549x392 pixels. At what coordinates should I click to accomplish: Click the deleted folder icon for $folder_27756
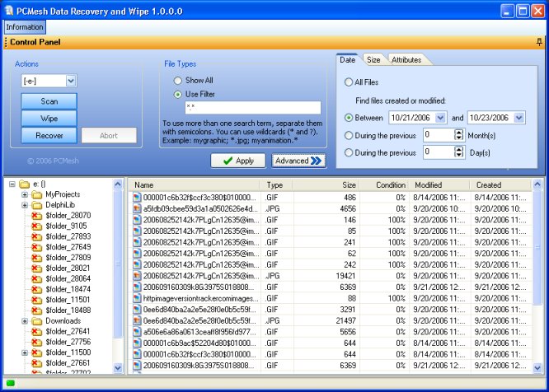tap(36, 342)
